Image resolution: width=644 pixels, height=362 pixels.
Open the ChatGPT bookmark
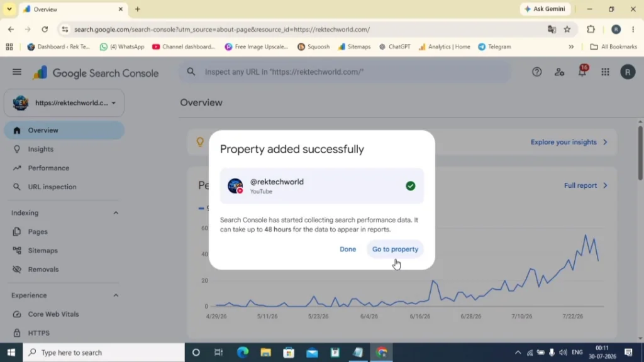[395, 47]
